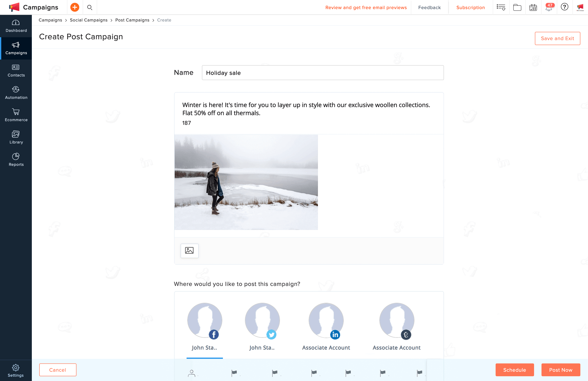Click the Cancel button
The image size is (588, 381).
tap(58, 370)
